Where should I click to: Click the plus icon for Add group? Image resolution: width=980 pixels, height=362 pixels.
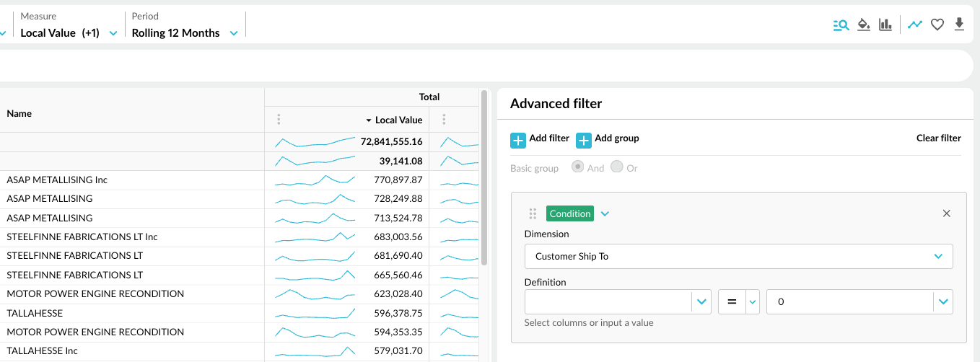click(x=584, y=140)
